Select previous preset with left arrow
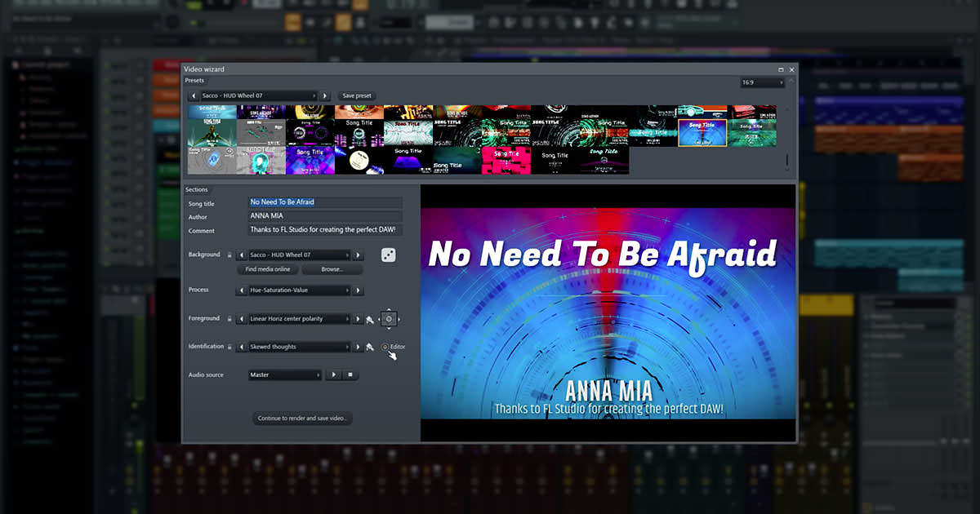The image size is (980, 514). tap(194, 95)
